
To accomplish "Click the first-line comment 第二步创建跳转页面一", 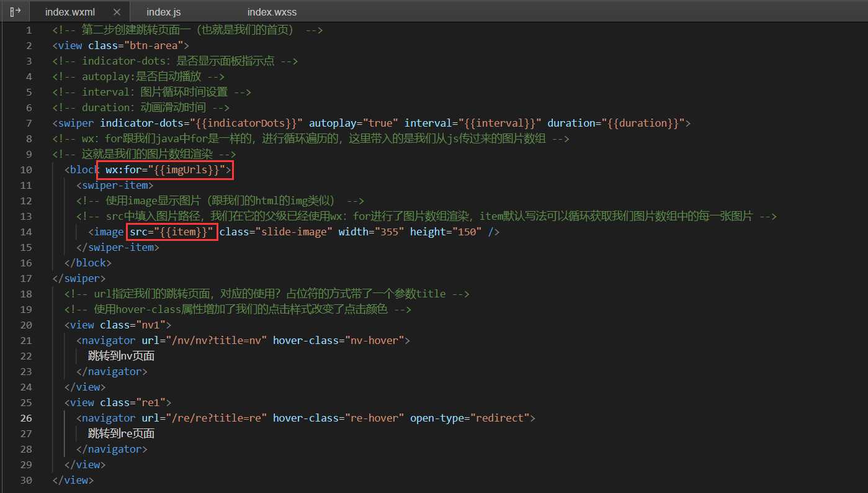I will click(188, 30).
